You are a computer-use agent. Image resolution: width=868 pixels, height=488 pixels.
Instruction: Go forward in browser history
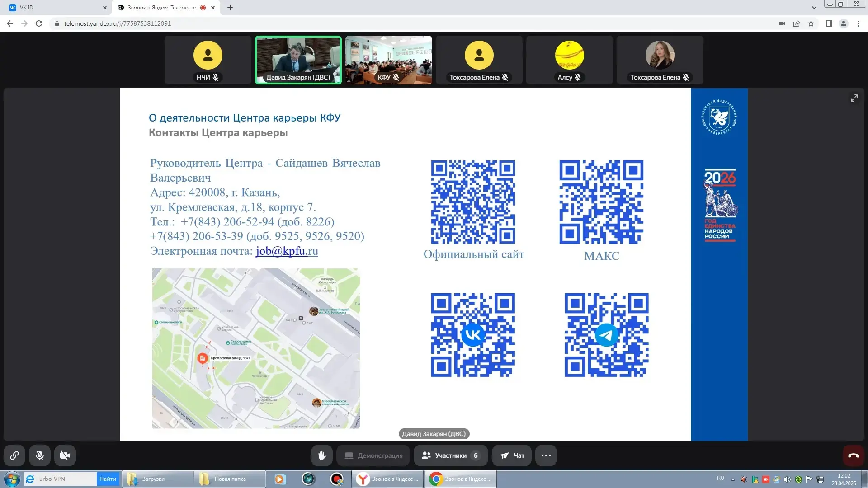pyautogui.click(x=24, y=23)
